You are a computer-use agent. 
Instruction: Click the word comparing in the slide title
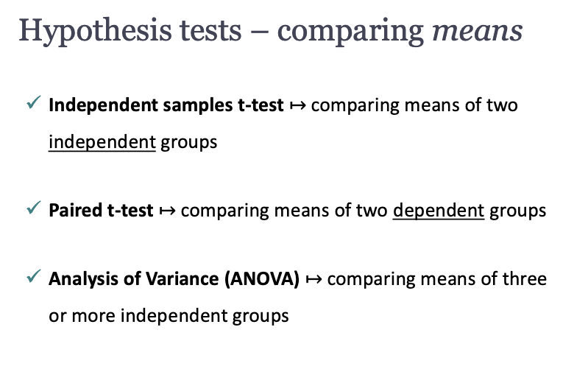coord(350,32)
